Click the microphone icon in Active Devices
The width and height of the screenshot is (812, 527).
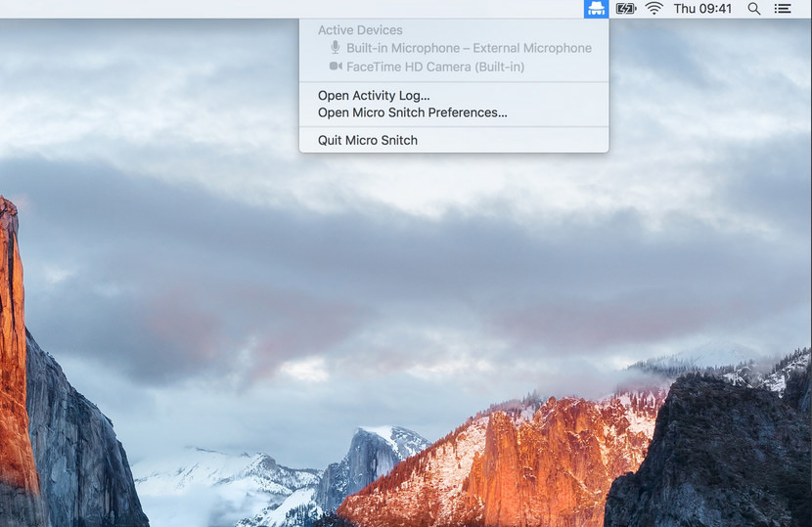coord(335,48)
